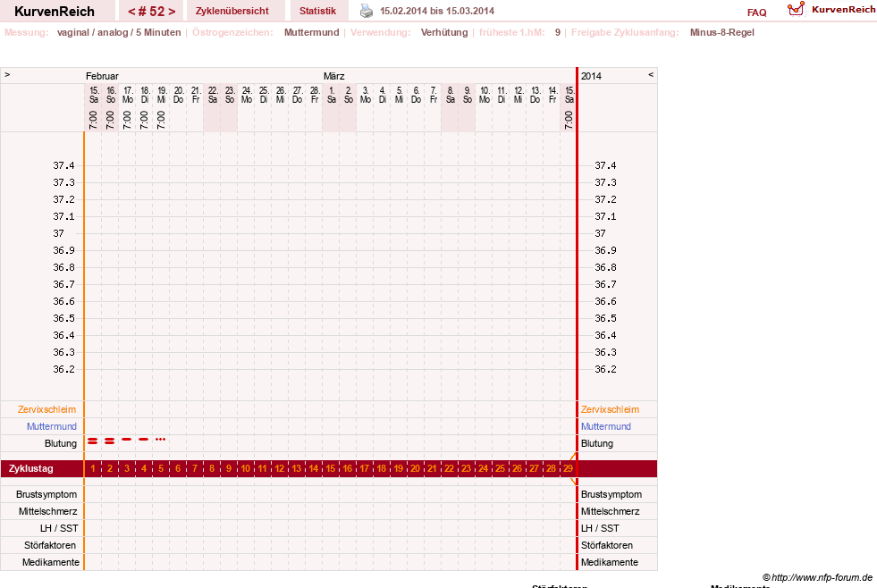877x588 pixels.
Task: Open the cycle # 52 selector tab
Action: coord(151,12)
